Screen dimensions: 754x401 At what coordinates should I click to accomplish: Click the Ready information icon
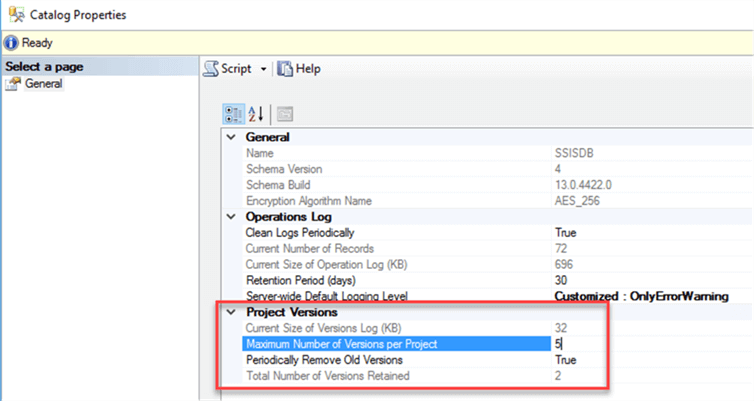(x=10, y=43)
